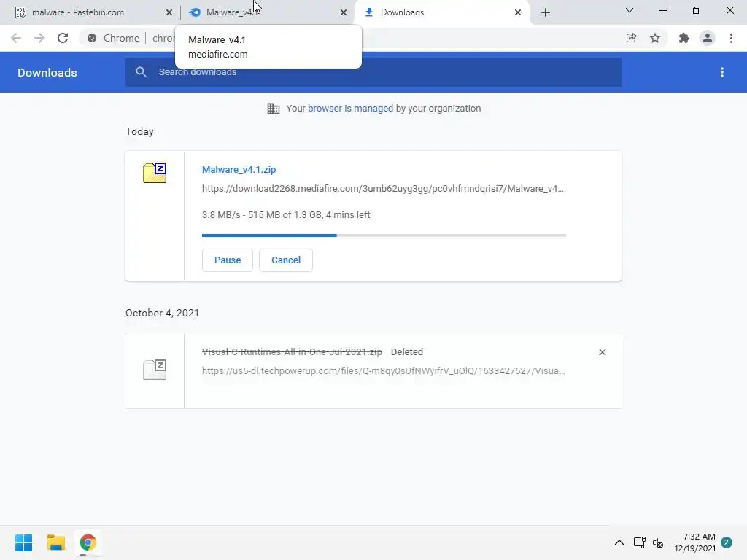Reload the current page
The image size is (747, 560).
[63, 38]
